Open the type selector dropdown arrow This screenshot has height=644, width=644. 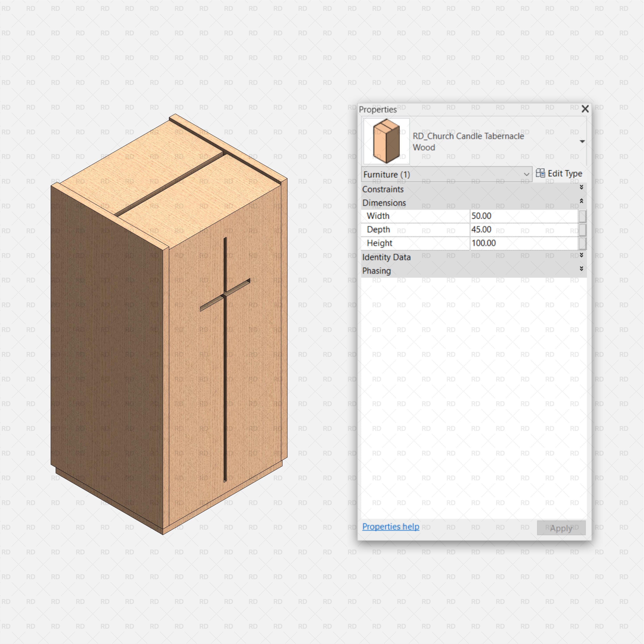click(582, 141)
